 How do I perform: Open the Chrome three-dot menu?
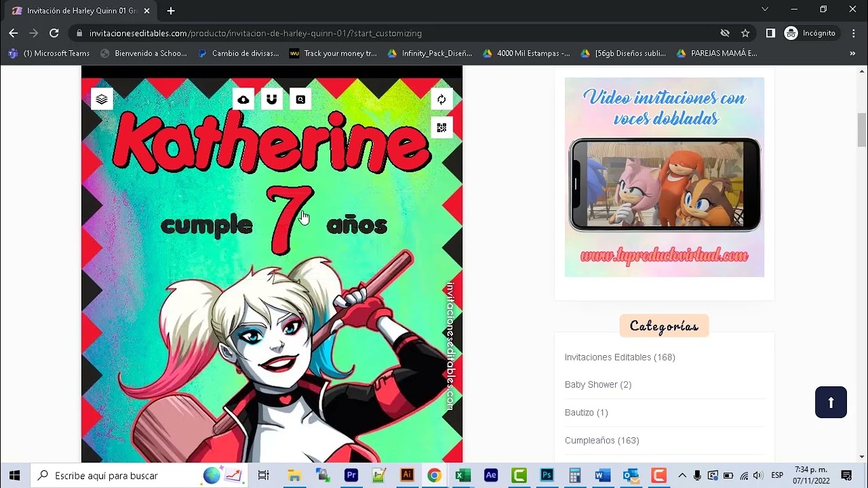point(852,33)
